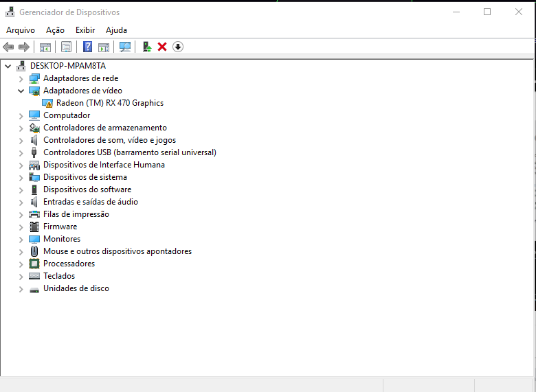Screen dimensions: 536x392
Task: Click the Forward arrow toolbar icon
Action: click(24, 47)
